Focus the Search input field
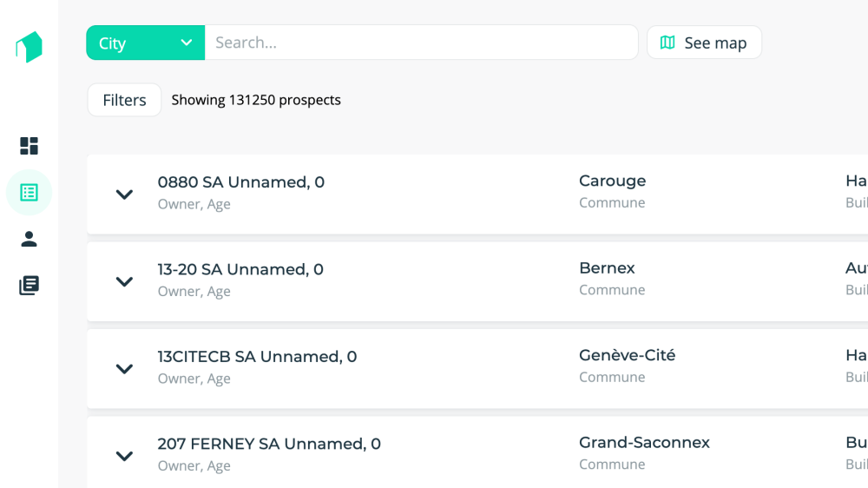 tap(421, 43)
